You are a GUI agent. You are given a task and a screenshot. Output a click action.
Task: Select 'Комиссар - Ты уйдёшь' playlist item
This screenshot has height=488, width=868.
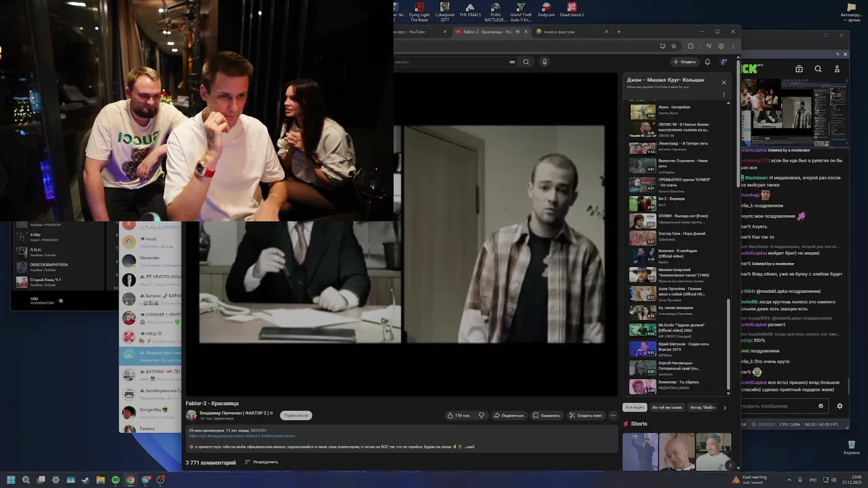point(676,386)
